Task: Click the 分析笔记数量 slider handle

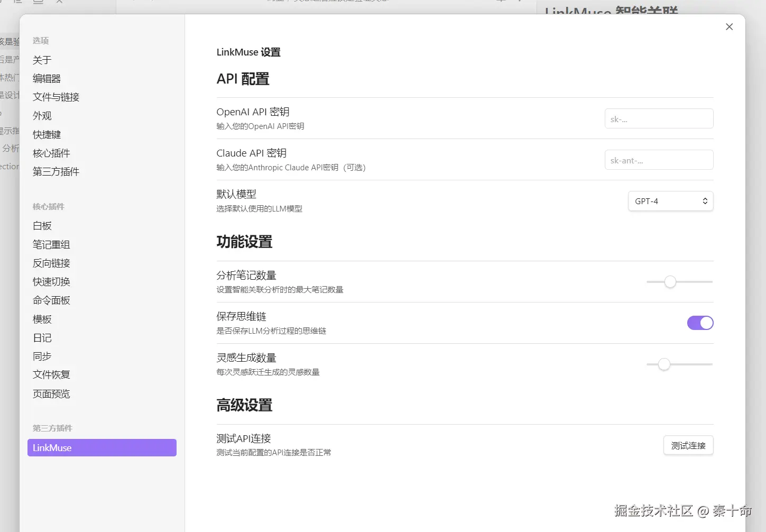Action: coord(670,282)
